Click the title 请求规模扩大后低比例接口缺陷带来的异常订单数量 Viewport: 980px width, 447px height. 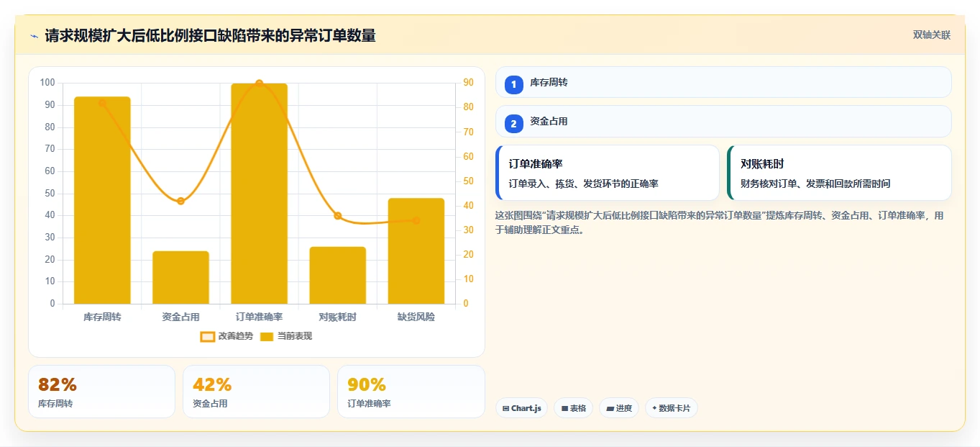210,35
